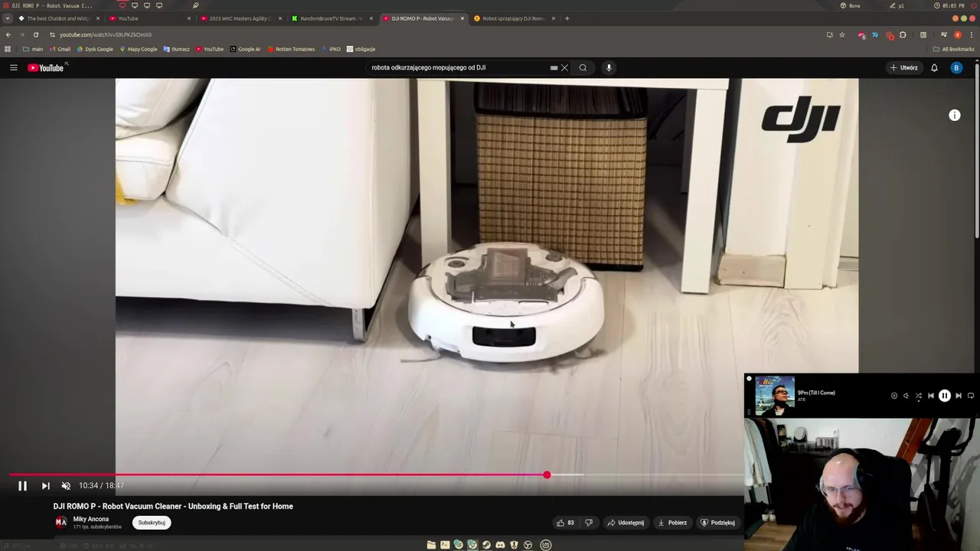The width and height of the screenshot is (980, 551).
Task: Open Discord from the taskbar
Action: coord(500,545)
